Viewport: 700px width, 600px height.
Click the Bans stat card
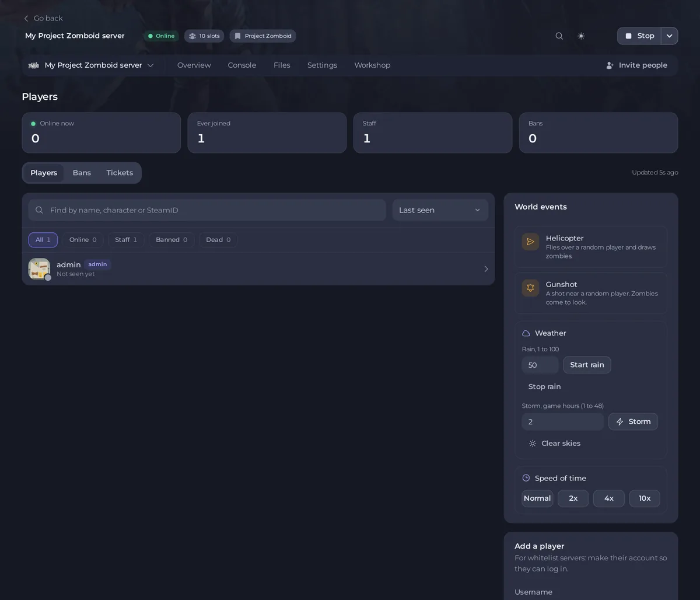click(598, 133)
